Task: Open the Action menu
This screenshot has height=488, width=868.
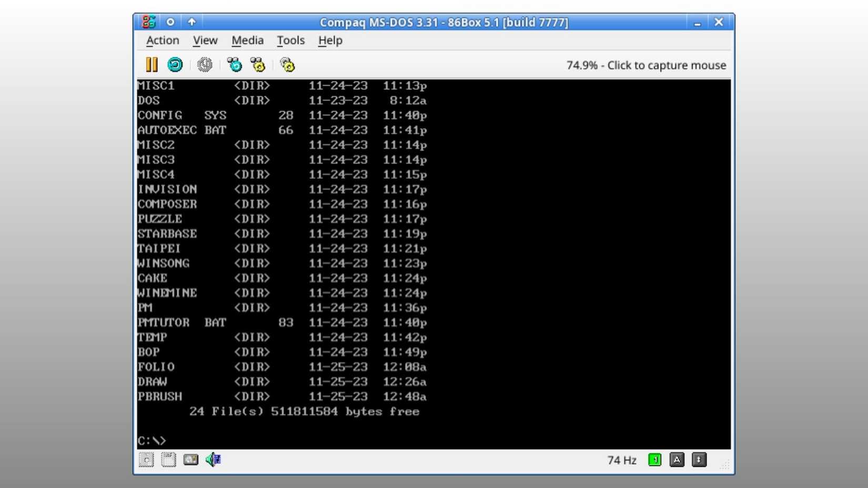Action: 163,40
